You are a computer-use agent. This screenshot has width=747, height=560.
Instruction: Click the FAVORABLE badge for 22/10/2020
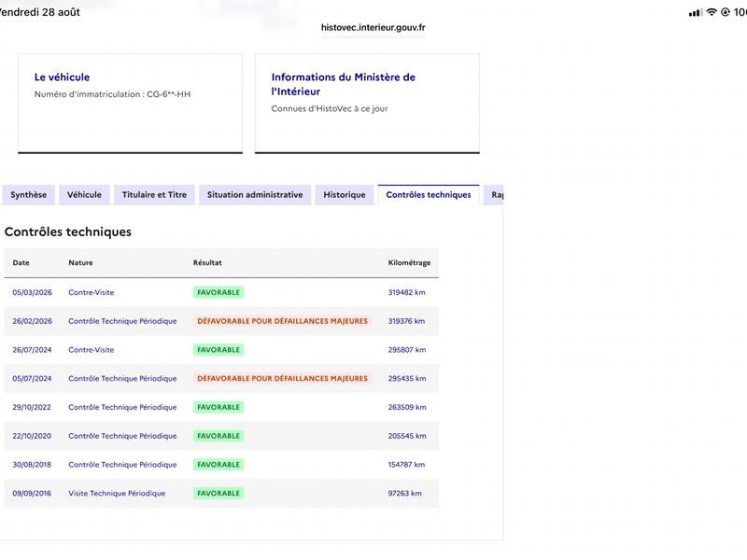[218, 436]
